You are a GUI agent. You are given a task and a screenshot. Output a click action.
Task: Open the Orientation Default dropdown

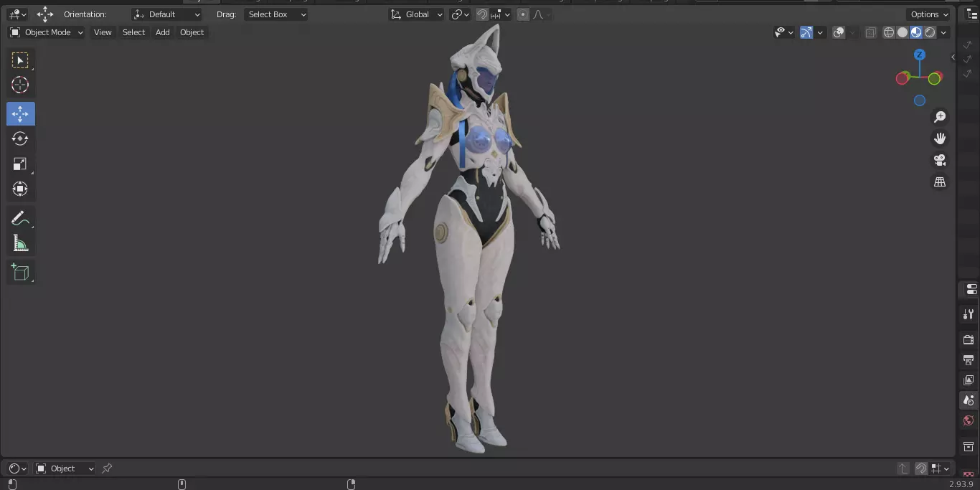click(x=167, y=14)
